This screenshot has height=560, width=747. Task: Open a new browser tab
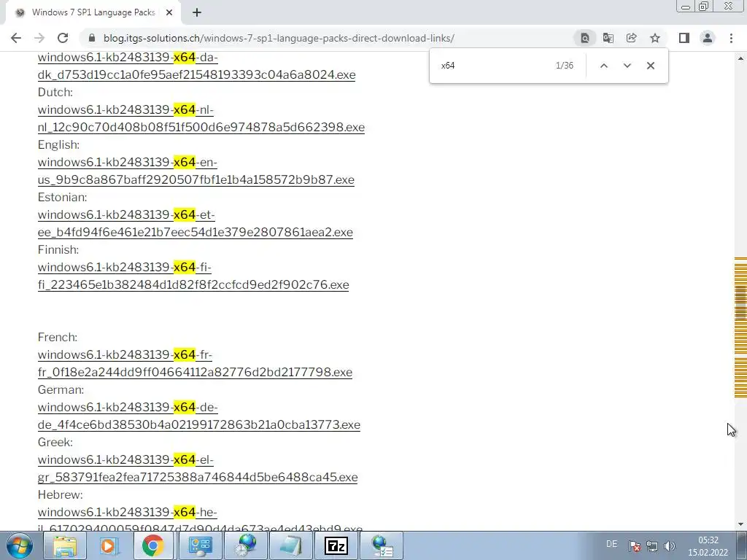pos(197,13)
